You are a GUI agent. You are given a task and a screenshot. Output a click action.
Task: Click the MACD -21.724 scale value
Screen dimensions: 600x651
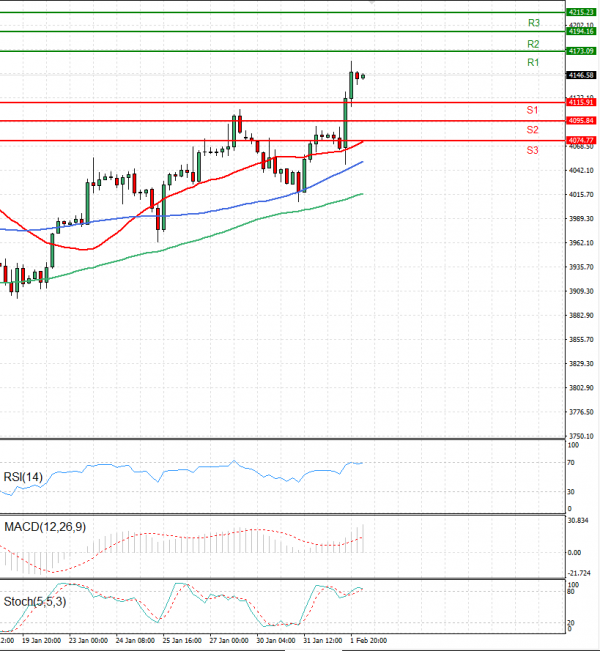pos(579,573)
